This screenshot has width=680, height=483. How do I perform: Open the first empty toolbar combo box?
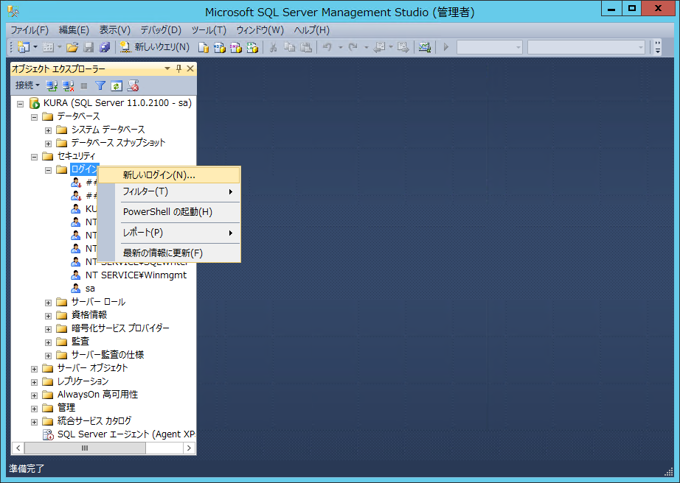point(490,47)
